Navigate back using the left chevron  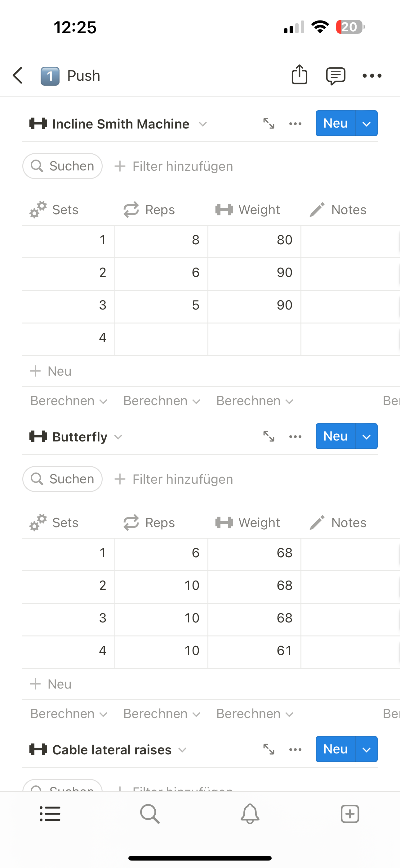click(17, 75)
